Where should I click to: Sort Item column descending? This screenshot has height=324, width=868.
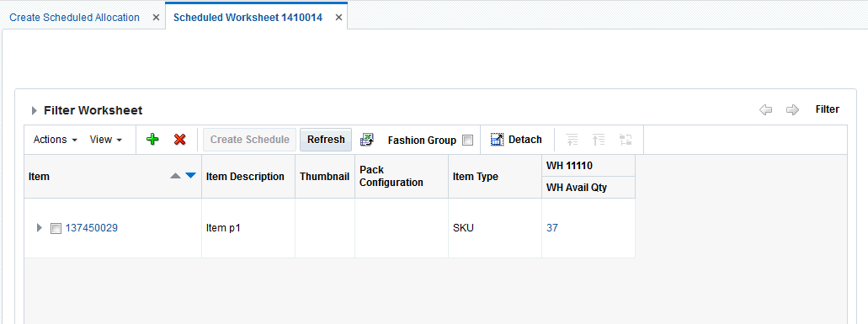(191, 176)
